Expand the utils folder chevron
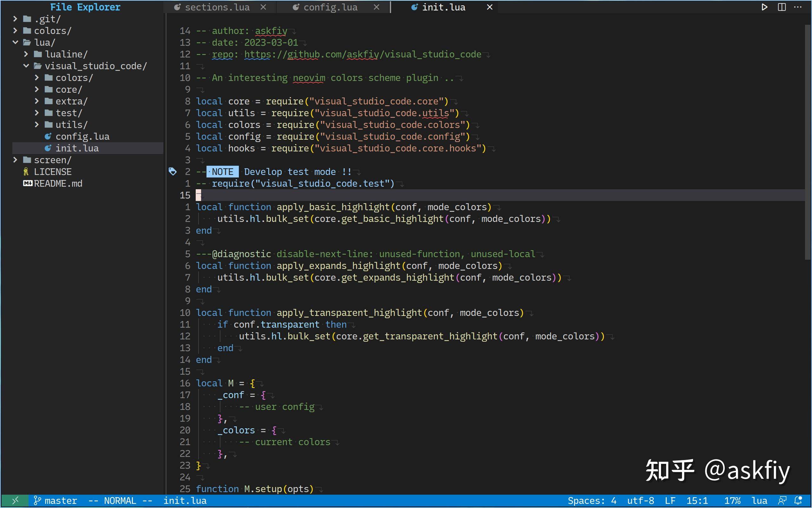This screenshot has height=508, width=812. coord(37,125)
